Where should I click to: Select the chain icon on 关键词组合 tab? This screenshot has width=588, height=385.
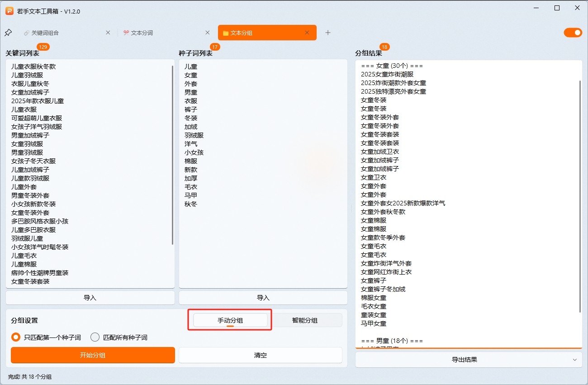[26, 33]
